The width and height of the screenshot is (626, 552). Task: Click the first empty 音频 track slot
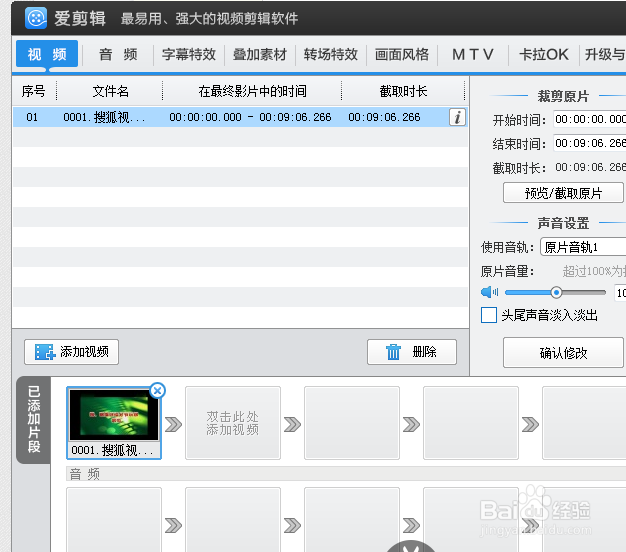click(114, 520)
